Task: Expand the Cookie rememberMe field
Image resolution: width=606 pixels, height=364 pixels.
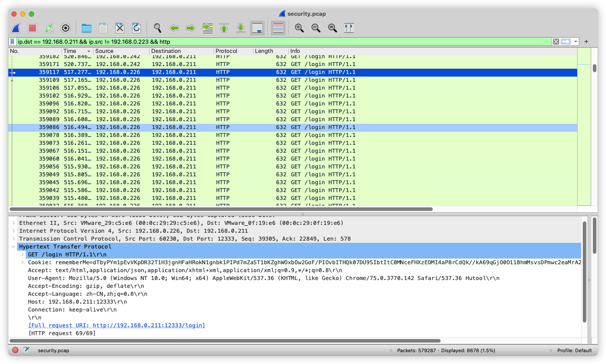Action: pos(22,262)
